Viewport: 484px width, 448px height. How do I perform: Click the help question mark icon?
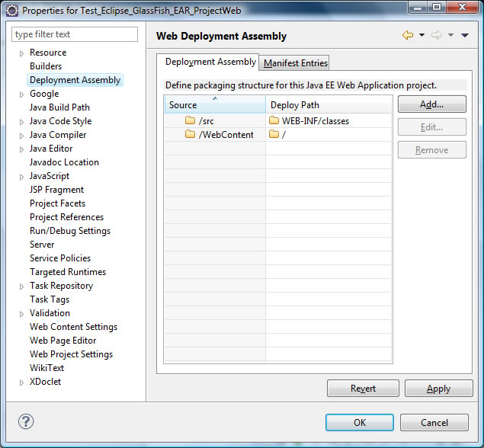pos(26,421)
